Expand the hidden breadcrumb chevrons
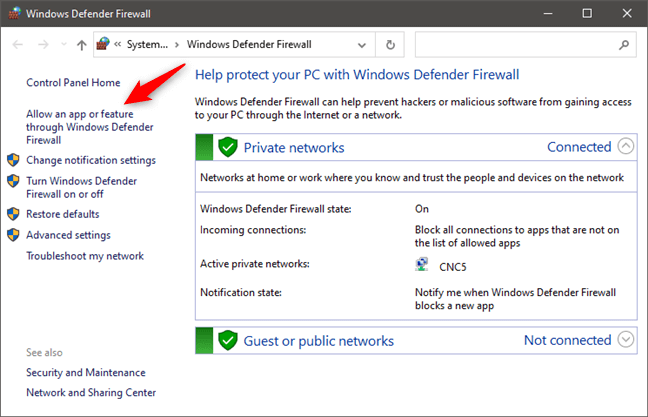This screenshot has height=417, width=648. coord(118,44)
